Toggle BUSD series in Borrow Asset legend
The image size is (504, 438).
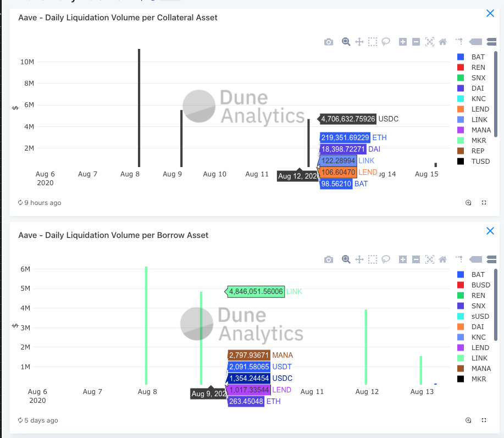tap(474, 285)
